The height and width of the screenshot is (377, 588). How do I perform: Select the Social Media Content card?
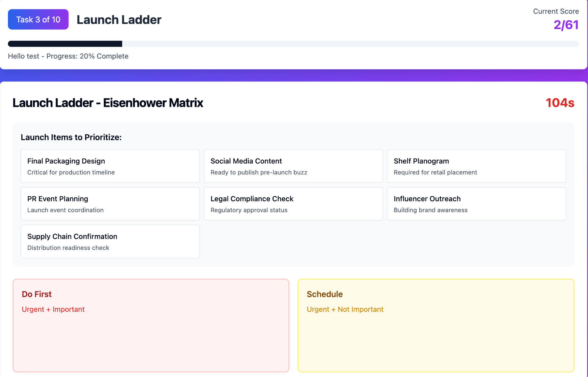293,166
